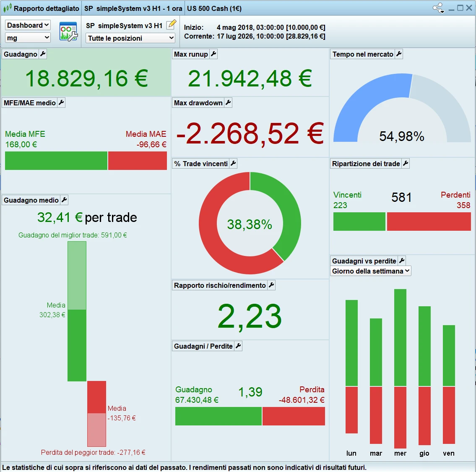Click the share icon in title bar
This screenshot has width=476, height=472.
click(x=438, y=8)
